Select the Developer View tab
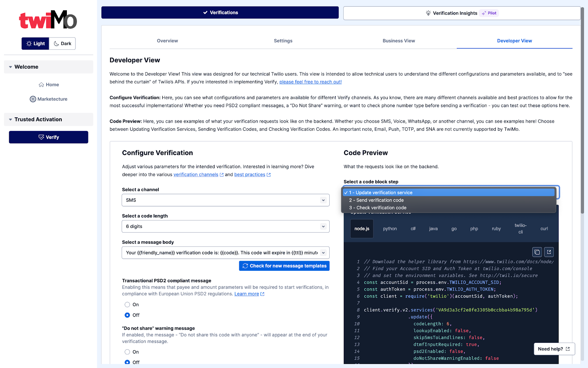The height and width of the screenshot is (368, 588). click(x=514, y=41)
